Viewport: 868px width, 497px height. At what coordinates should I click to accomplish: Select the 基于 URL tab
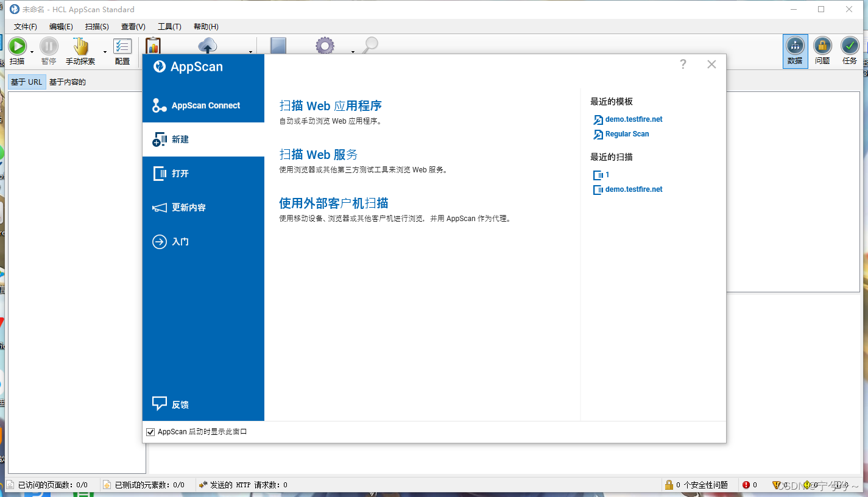click(x=27, y=82)
